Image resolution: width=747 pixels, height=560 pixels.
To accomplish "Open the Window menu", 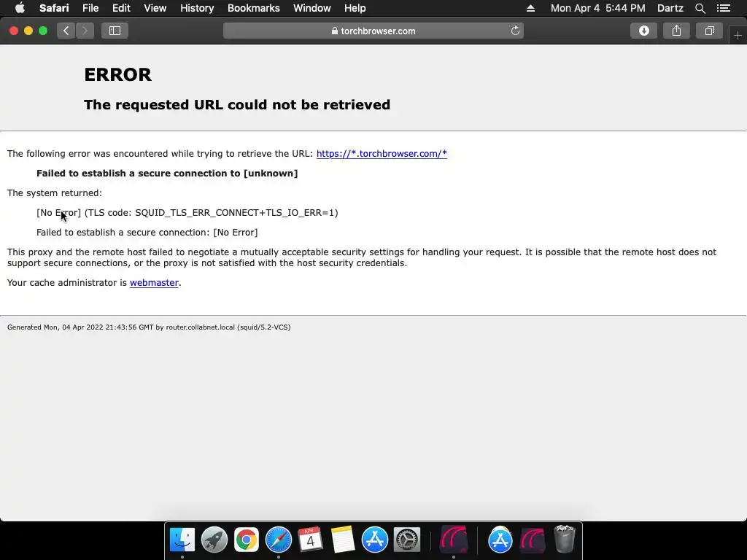I will point(311,8).
